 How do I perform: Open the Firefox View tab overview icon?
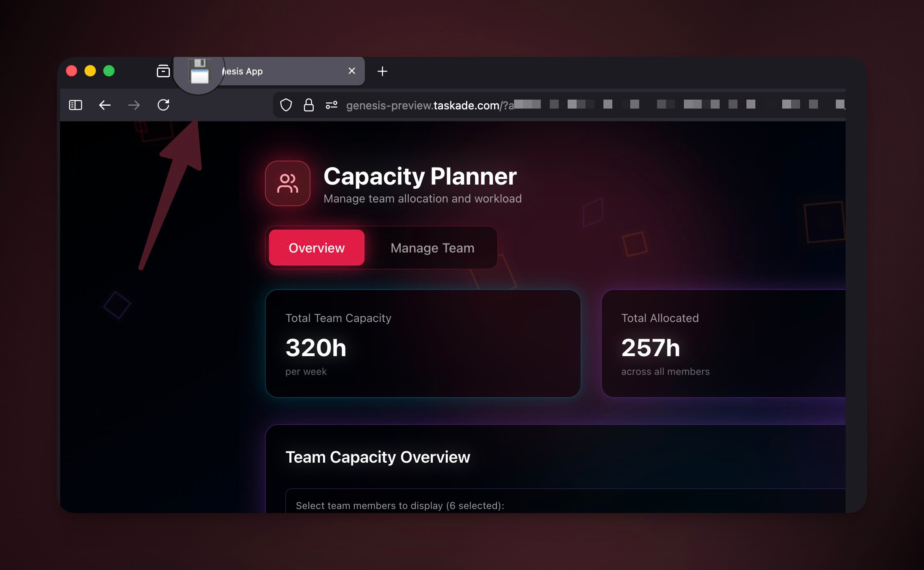click(163, 71)
